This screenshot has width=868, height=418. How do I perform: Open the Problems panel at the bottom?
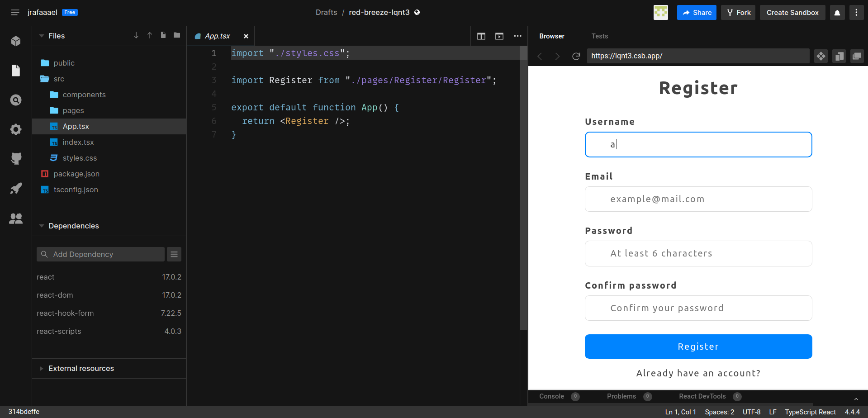[621, 396]
